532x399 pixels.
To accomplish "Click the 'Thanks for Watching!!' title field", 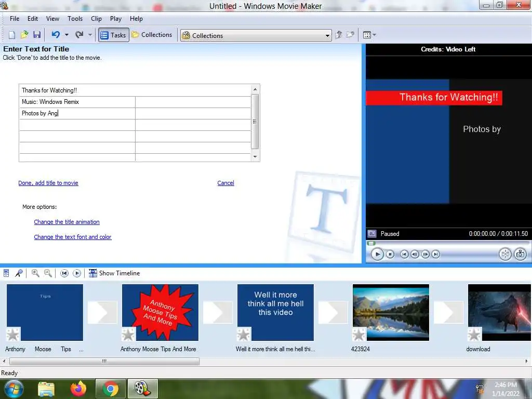I will (135, 90).
